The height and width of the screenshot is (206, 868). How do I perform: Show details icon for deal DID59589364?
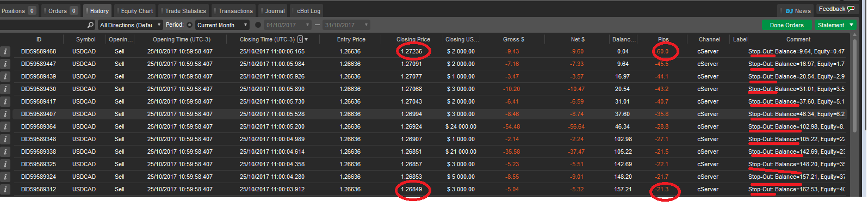coord(5,127)
